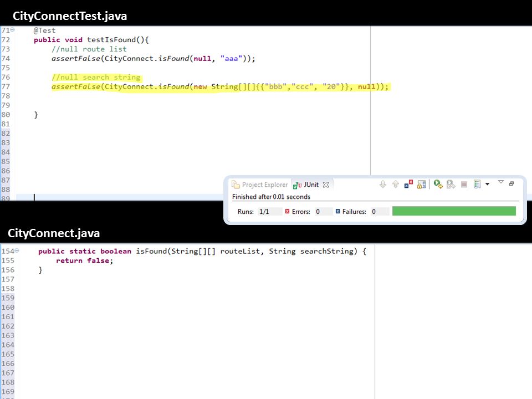Collapse isFound method at line 154
Screen dimensions: 532x399
[x=17, y=250]
